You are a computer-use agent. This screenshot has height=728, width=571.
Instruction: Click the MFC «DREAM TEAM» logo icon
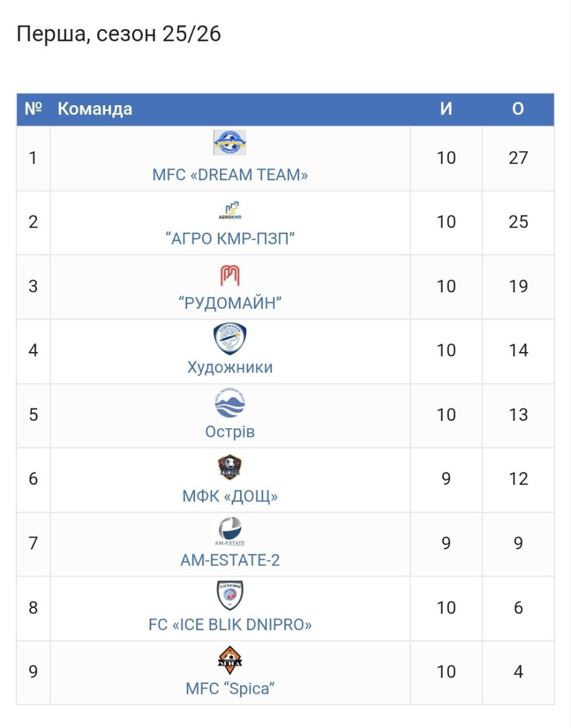pyautogui.click(x=230, y=143)
